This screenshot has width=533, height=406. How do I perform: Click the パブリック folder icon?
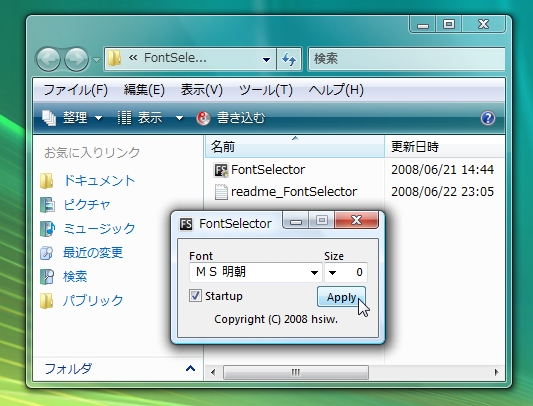(47, 301)
